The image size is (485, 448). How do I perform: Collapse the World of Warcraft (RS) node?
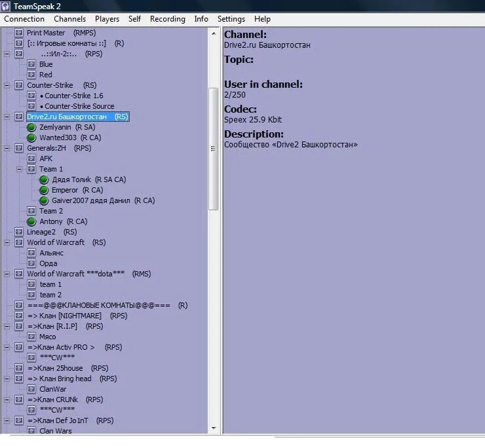coord(7,243)
